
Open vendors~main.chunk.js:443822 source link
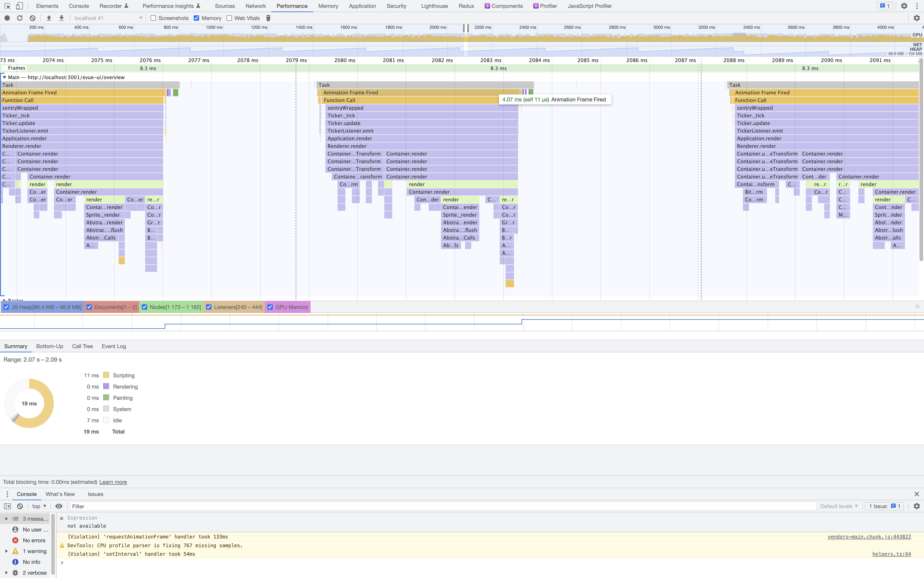pyautogui.click(x=869, y=537)
